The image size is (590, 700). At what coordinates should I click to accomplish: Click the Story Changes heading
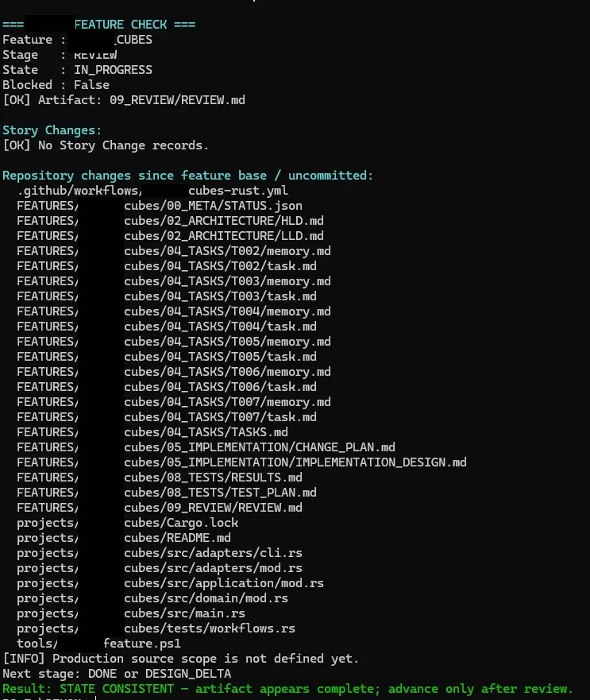pos(52,130)
